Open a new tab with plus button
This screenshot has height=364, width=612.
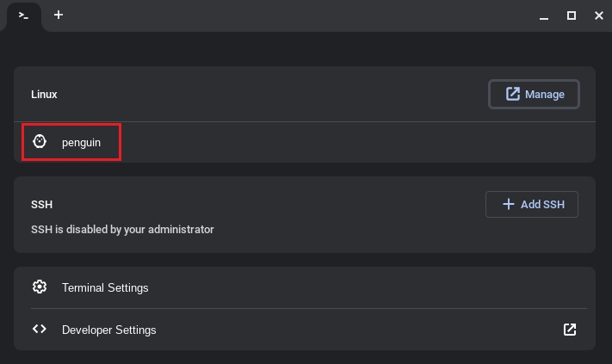[59, 15]
